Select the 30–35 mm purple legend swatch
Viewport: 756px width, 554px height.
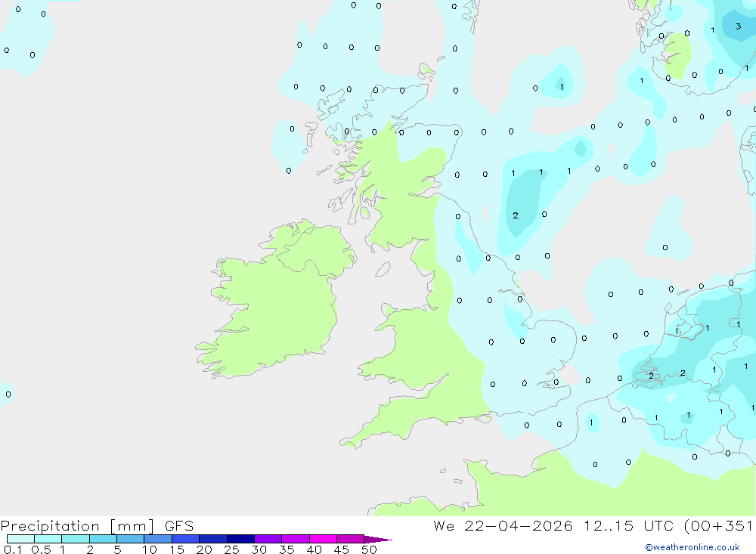(268, 539)
